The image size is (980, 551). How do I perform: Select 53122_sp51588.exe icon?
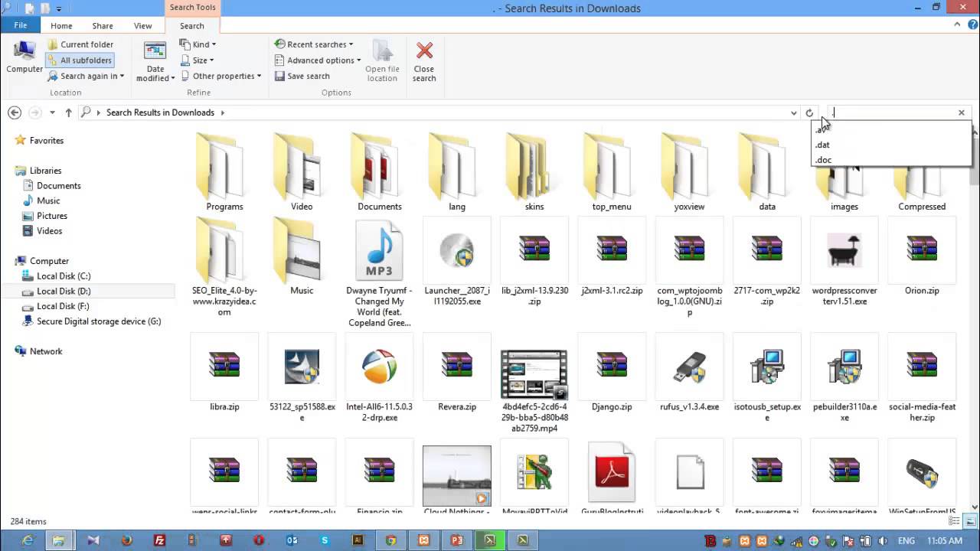point(302,367)
